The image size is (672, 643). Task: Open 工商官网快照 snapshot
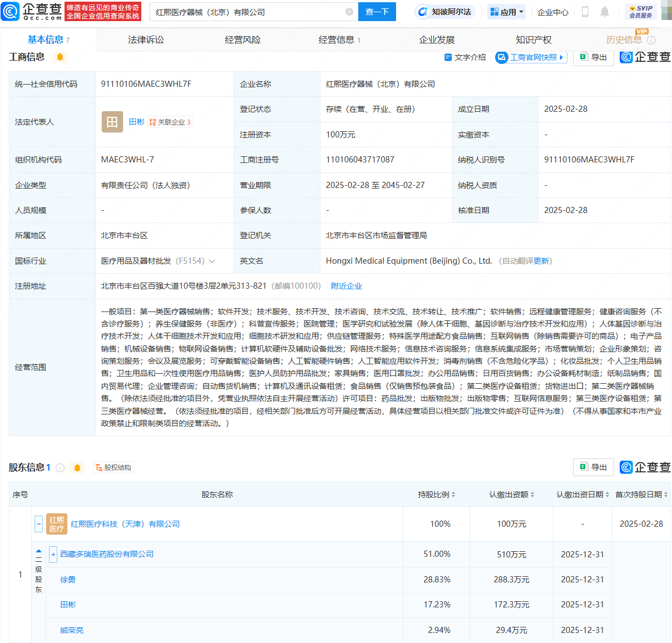(531, 57)
